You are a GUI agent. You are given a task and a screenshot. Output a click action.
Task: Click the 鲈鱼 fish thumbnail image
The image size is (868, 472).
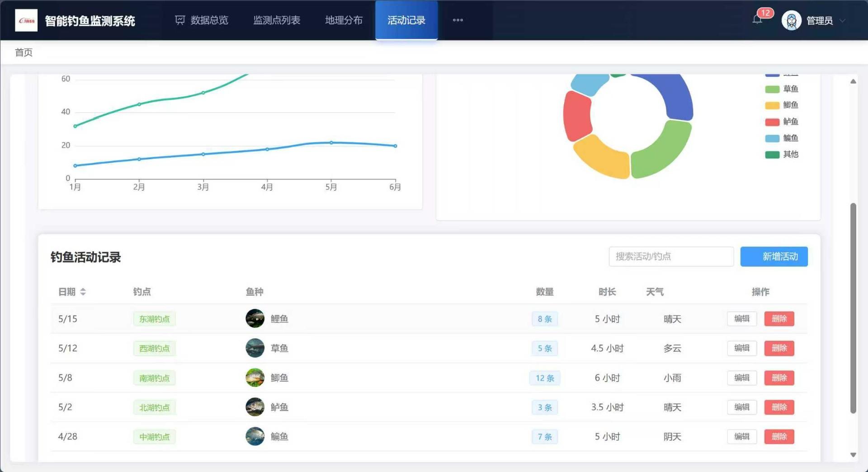click(x=255, y=407)
